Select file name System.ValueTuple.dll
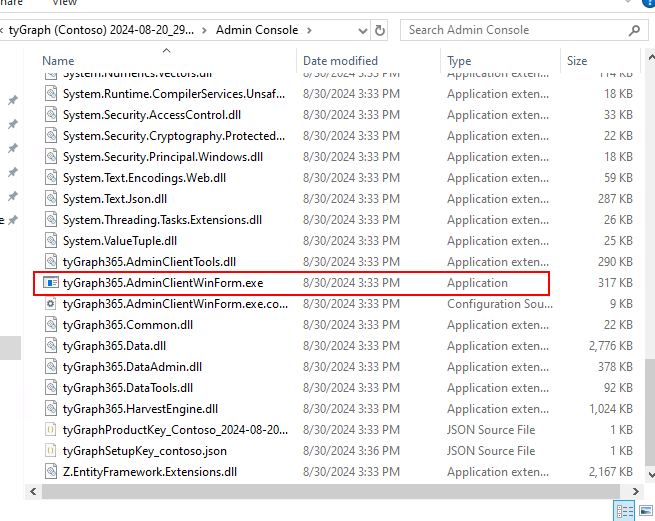655x521 pixels. point(120,241)
